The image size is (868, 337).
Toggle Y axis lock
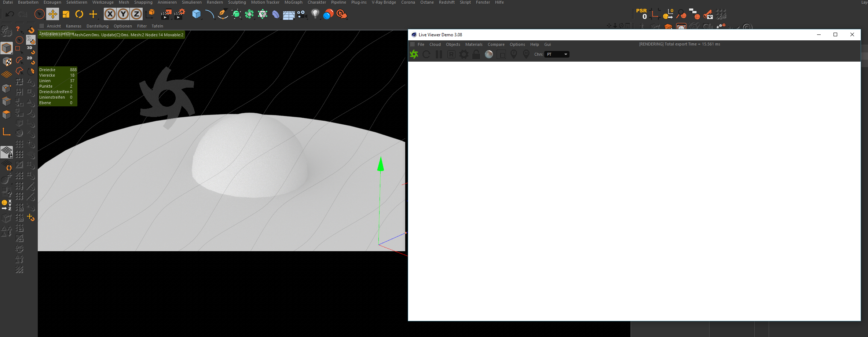(x=123, y=14)
